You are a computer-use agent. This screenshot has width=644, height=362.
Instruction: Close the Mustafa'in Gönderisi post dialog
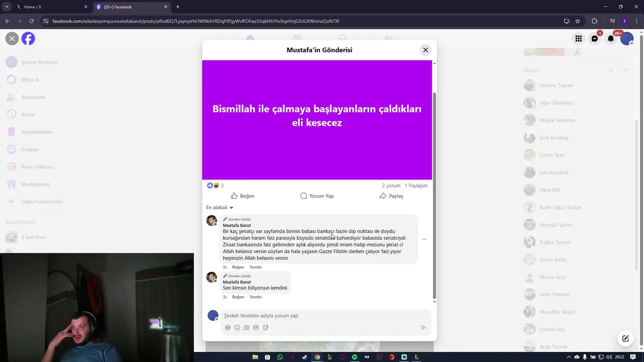[426, 50]
